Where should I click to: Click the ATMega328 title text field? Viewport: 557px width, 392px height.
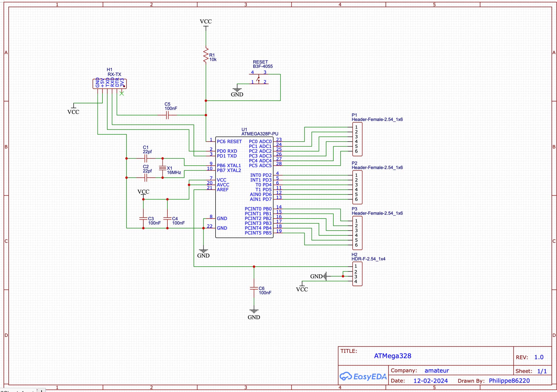[x=393, y=356]
